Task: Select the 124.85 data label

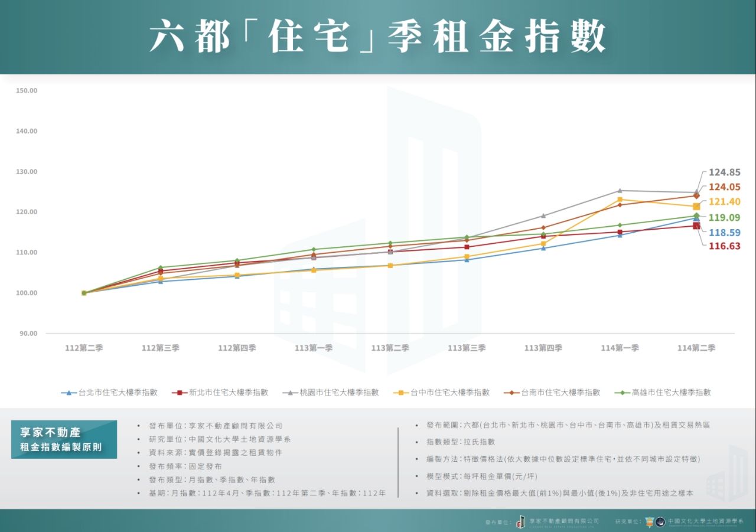Action: pos(724,172)
